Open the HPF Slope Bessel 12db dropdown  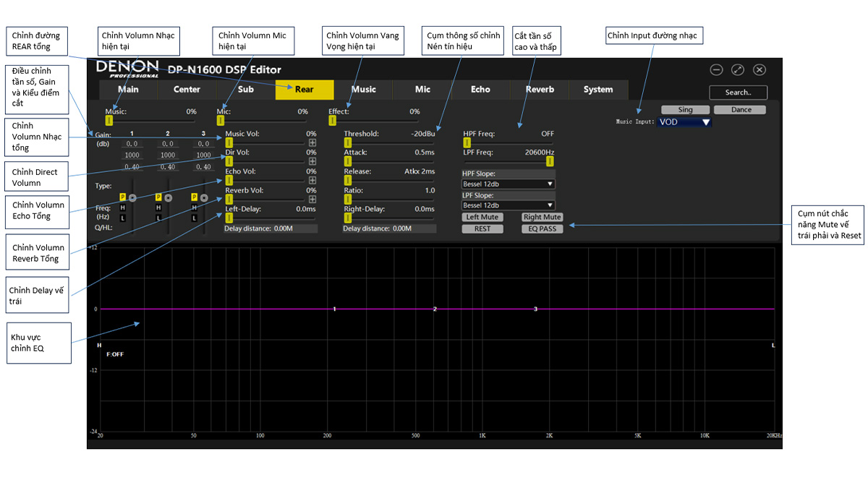click(x=509, y=184)
